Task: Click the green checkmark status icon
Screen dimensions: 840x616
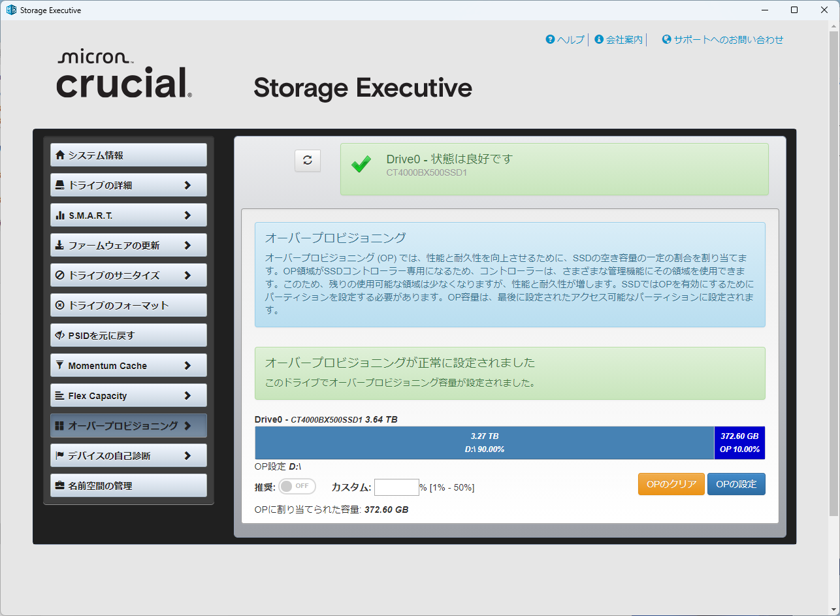Action: [361, 165]
